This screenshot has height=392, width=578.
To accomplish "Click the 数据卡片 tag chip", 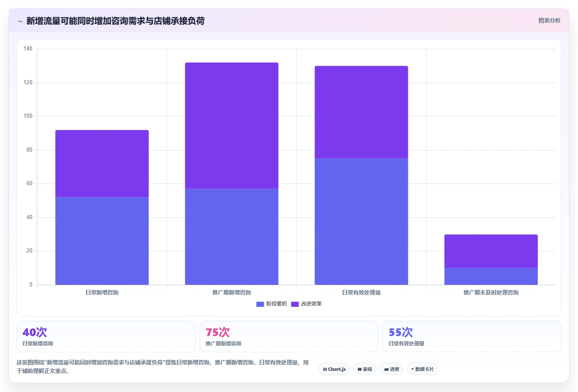I will pyautogui.click(x=422, y=369).
